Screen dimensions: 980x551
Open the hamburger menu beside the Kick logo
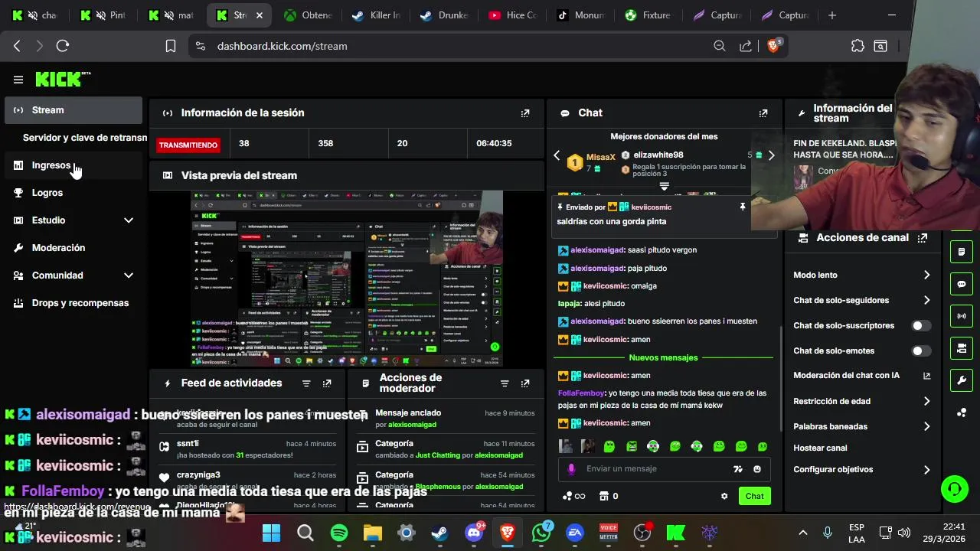click(x=18, y=80)
